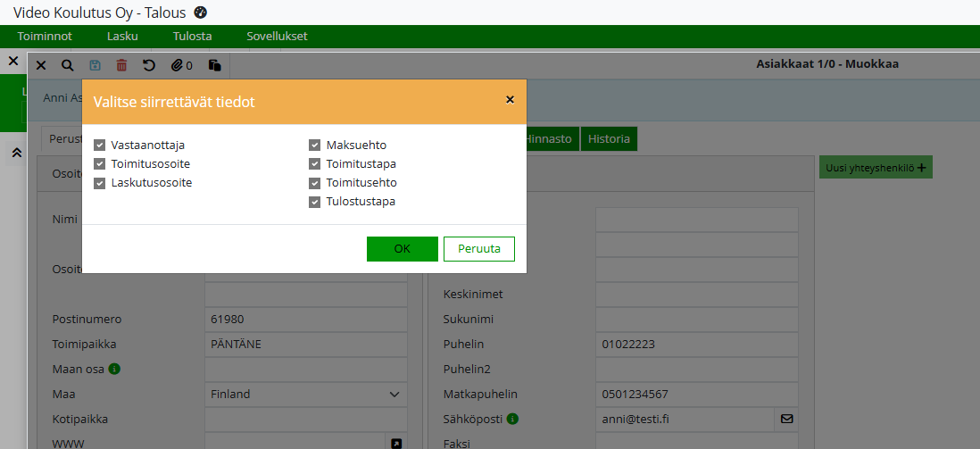Click the envelope icon next to Sähköposti
The height and width of the screenshot is (449, 980).
tap(786, 419)
